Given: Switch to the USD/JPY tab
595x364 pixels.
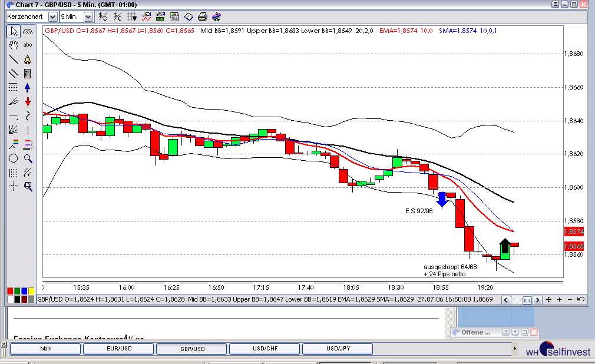Looking at the screenshot, I should pyautogui.click(x=338, y=349).
